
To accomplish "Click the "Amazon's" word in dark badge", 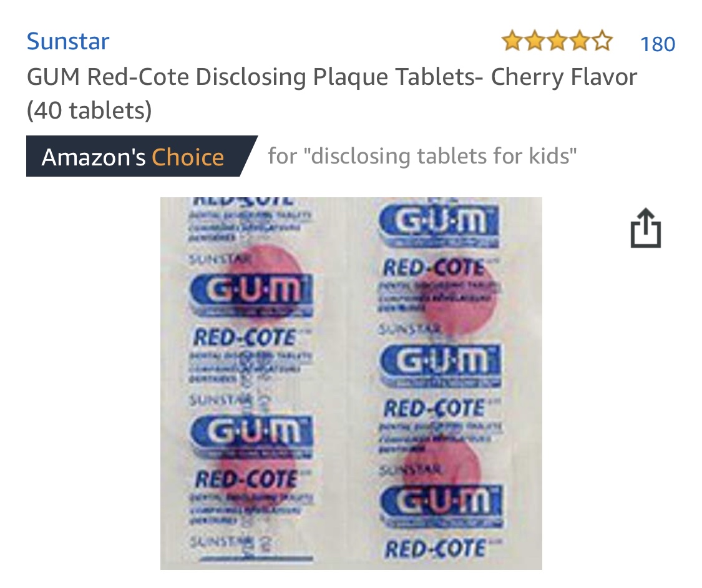I will [x=94, y=157].
